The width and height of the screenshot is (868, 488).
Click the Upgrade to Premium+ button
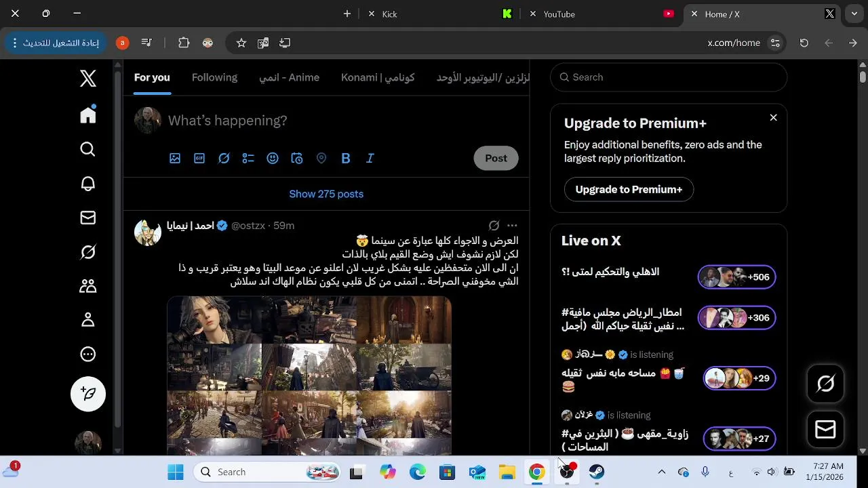pos(629,189)
